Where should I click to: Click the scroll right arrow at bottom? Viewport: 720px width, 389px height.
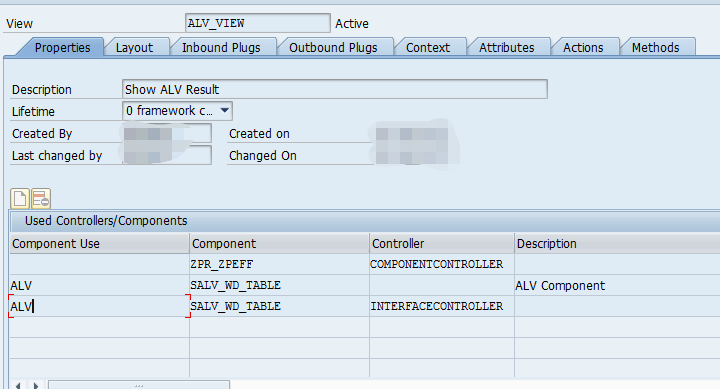tap(36, 385)
